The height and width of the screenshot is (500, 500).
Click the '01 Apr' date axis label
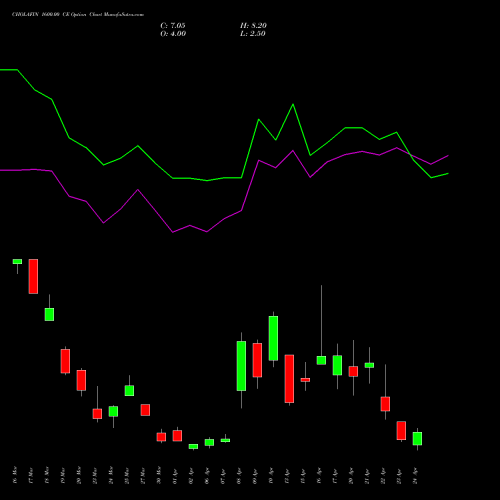tap(175, 476)
